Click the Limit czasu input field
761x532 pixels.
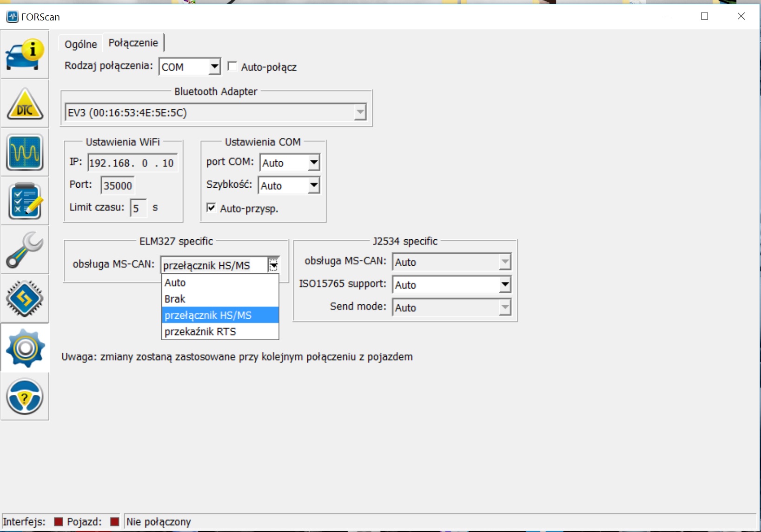pyautogui.click(x=138, y=208)
